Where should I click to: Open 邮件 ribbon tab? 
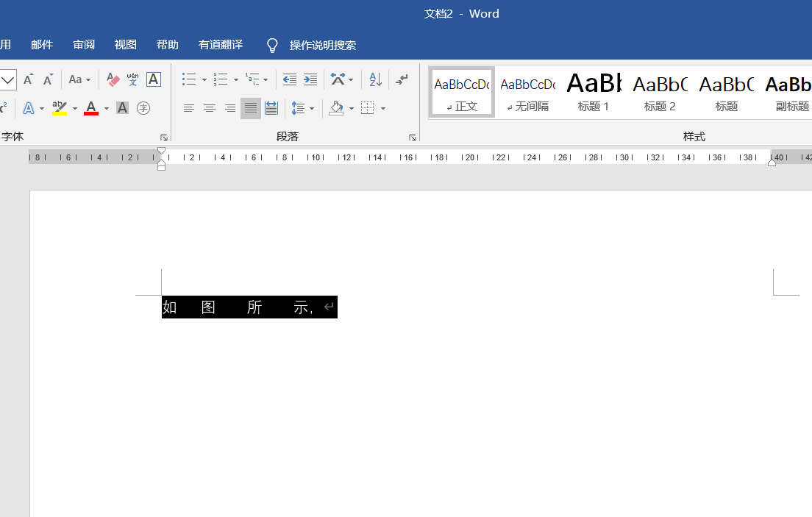click(42, 45)
